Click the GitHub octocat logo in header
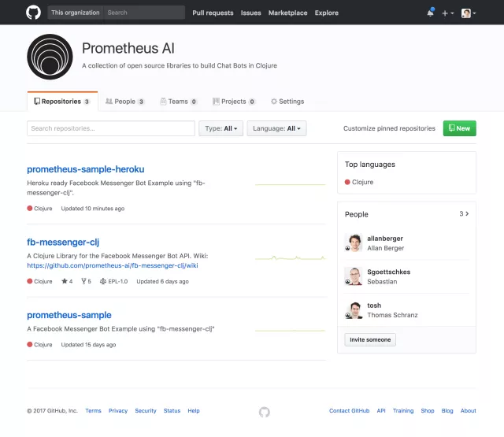Screen dimensions: 504x437 pyautogui.click(x=33, y=13)
